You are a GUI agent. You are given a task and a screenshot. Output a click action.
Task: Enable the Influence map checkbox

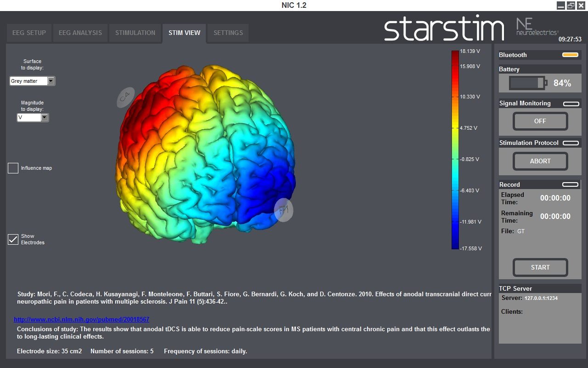tap(13, 168)
